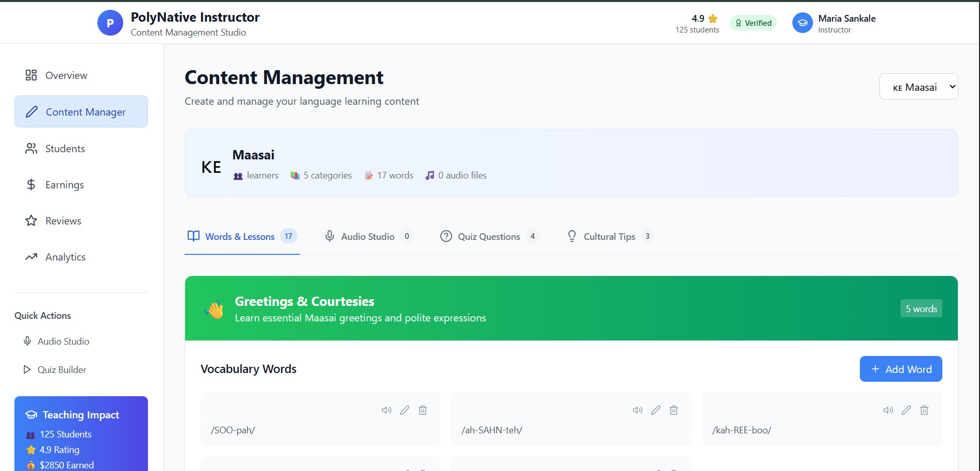Click the "125 students" text under header rating

click(697, 30)
